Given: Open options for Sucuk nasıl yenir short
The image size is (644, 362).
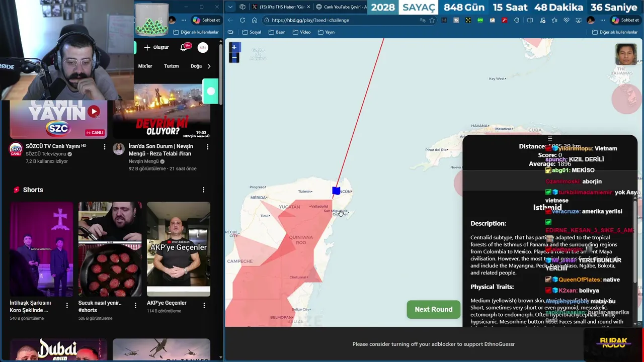Looking at the screenshot, I should point(135,305).
